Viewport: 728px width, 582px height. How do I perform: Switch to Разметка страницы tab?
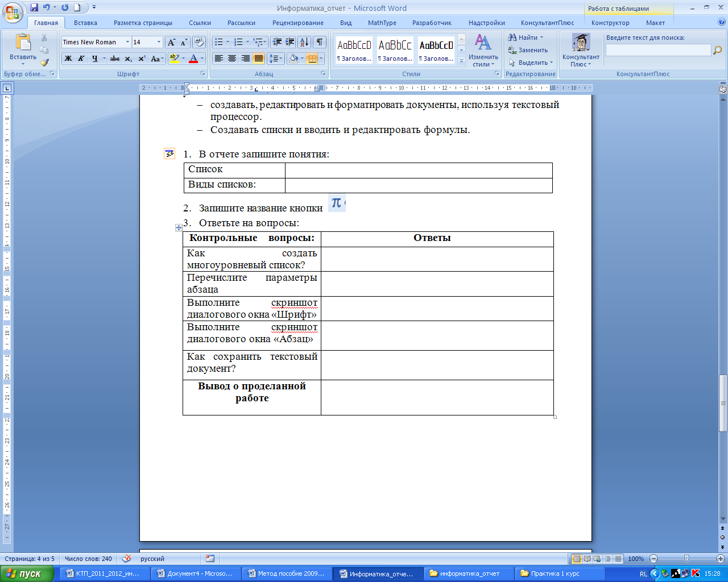(143, 23)
